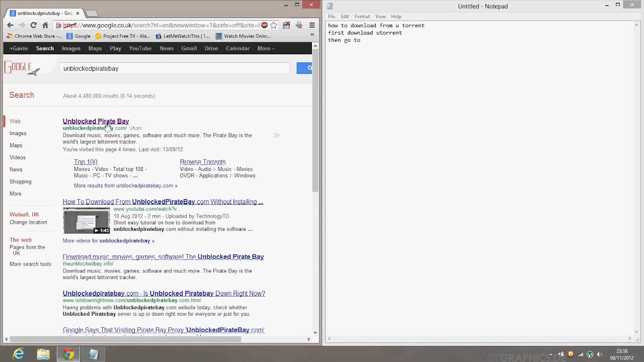Click Change location in sidebar

coord(28,222)
